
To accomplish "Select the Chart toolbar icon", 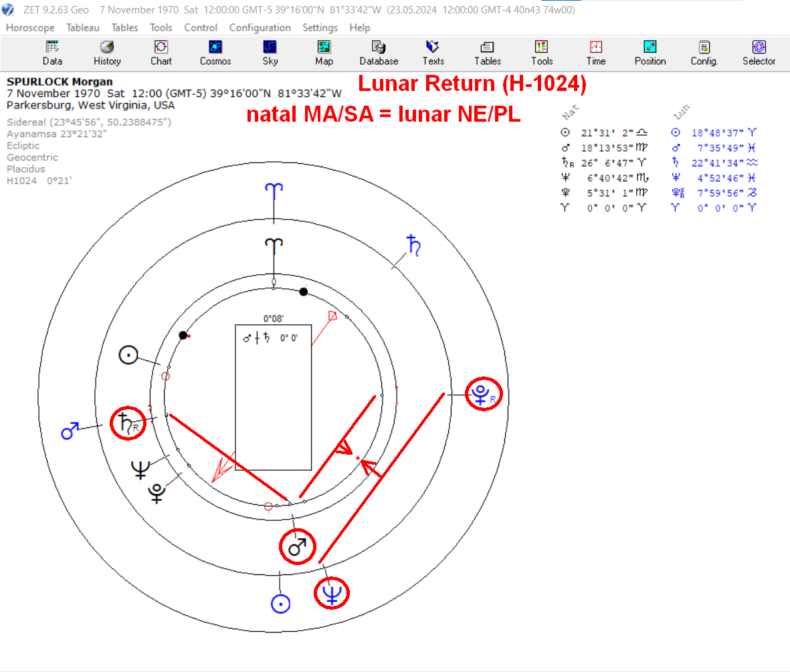I will tap(161, 53).
